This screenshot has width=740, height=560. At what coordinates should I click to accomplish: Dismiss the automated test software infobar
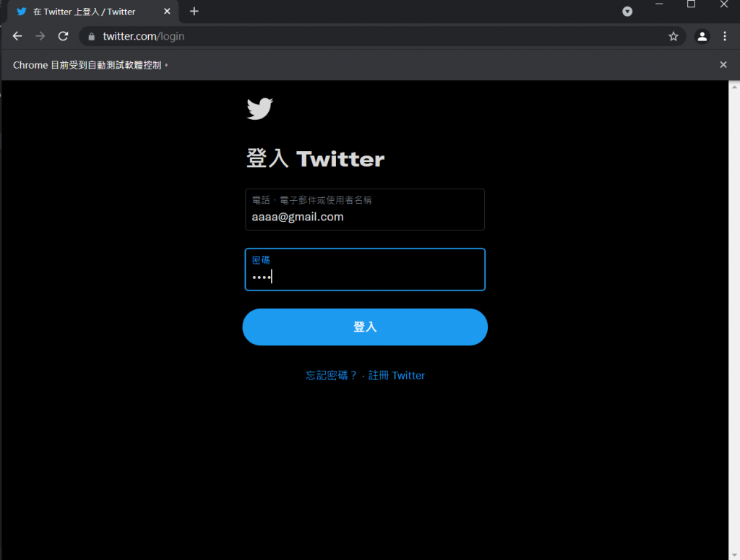pos(723,64)
